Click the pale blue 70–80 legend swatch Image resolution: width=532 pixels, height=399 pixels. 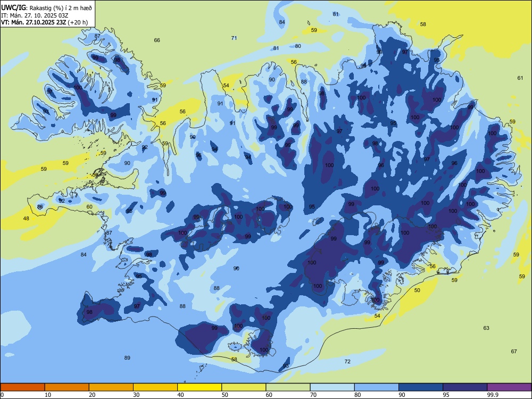tap(332, 387)
